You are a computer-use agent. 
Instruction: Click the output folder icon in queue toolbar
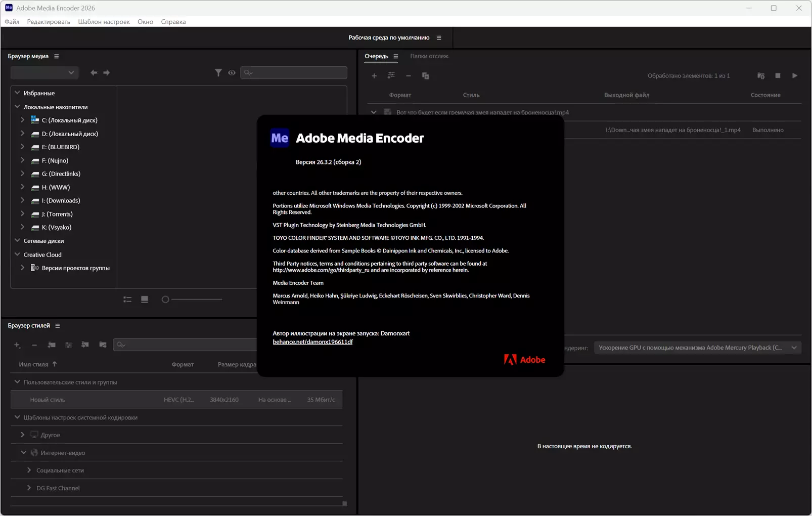click(761, 76)
